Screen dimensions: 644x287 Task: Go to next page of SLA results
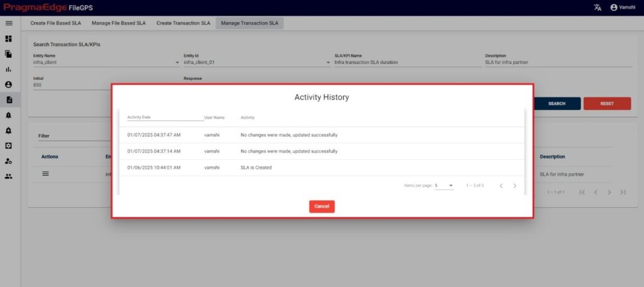[609, 192]
